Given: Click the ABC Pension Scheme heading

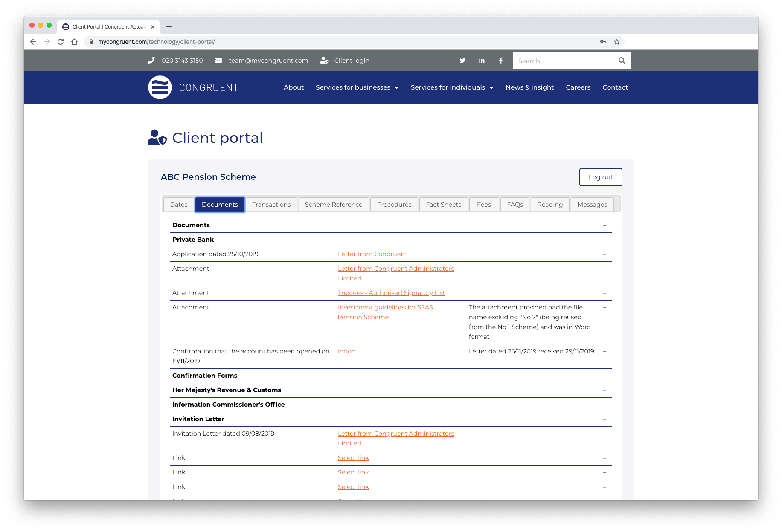Looking at the screenshot, I should 208,177.
